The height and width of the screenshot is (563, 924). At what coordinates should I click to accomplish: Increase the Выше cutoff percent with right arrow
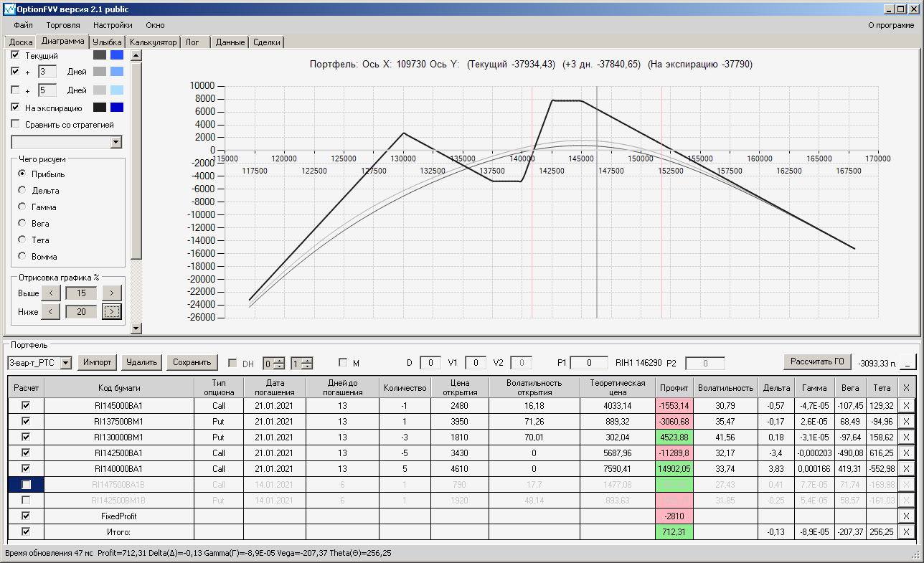(x=111, y=293)
